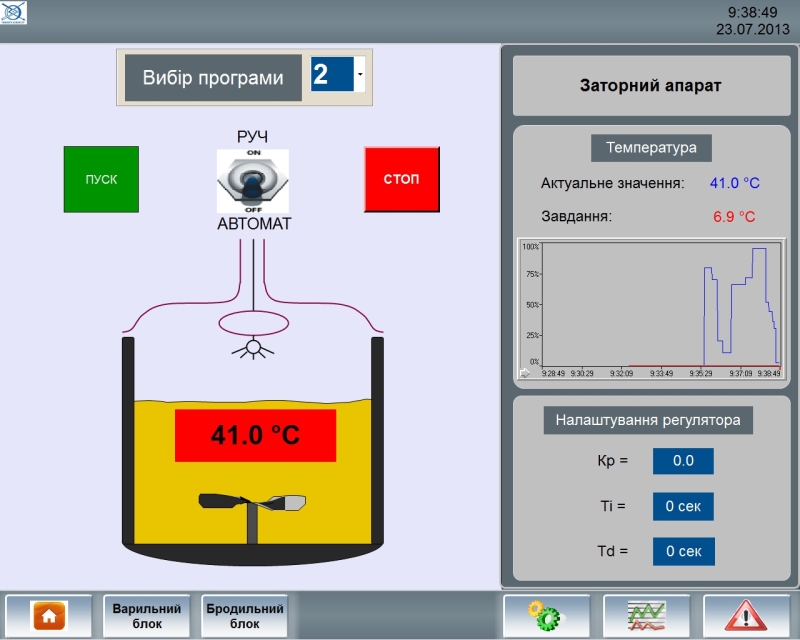Click the temperature setpoint 6.9 °C value
This screenshot has height=640, width=800.
pos(734,216)
